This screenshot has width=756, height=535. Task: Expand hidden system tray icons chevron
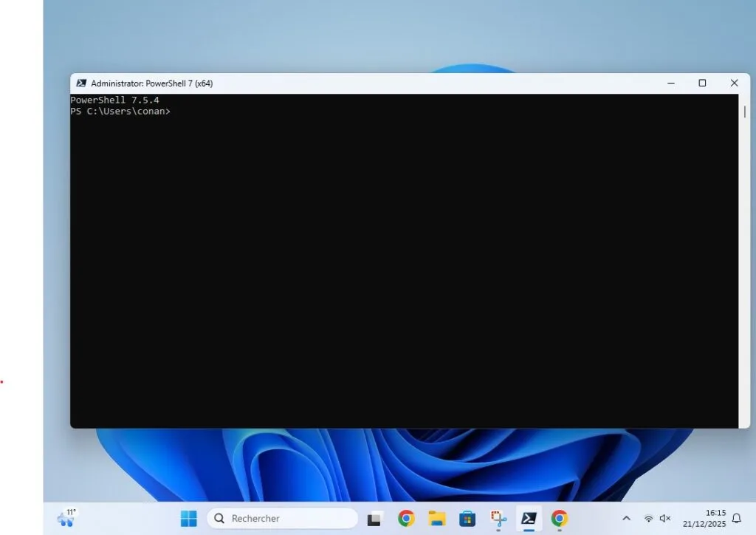point(626,518)
